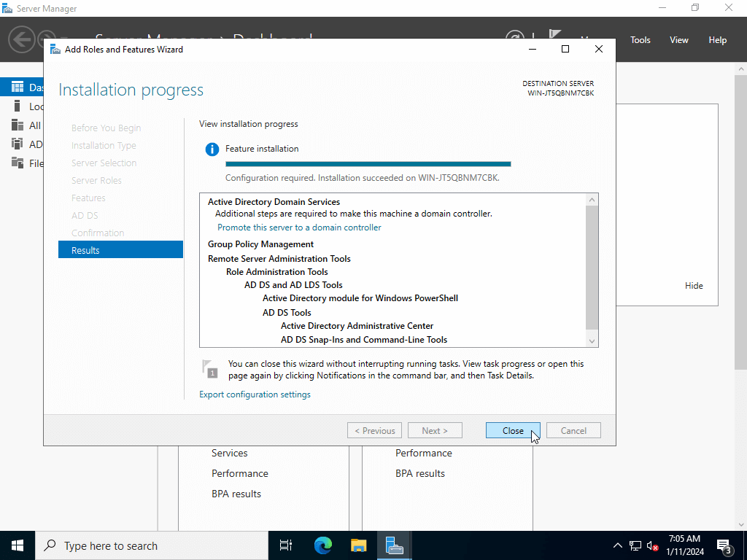Click the Cancel button in wizard
This screenshot has width=747, height=560.
pyautogui.click(x=573, y=430)
